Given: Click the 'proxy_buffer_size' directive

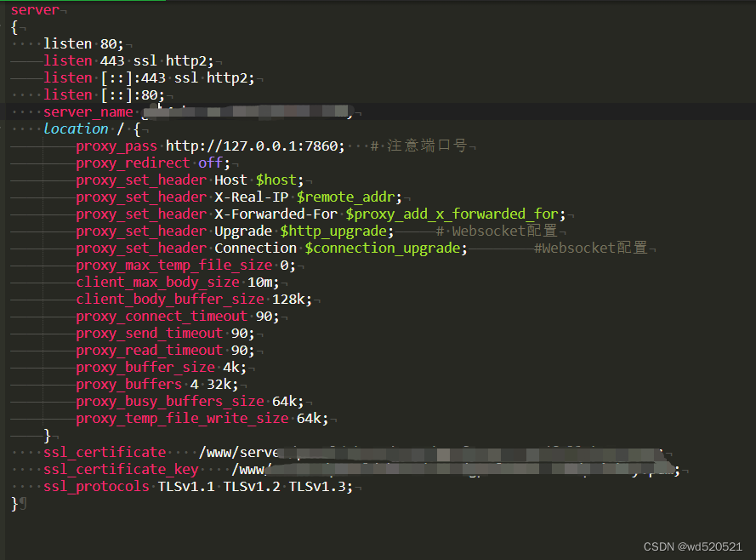Looking at the screenshot, I should click(145, 368).
